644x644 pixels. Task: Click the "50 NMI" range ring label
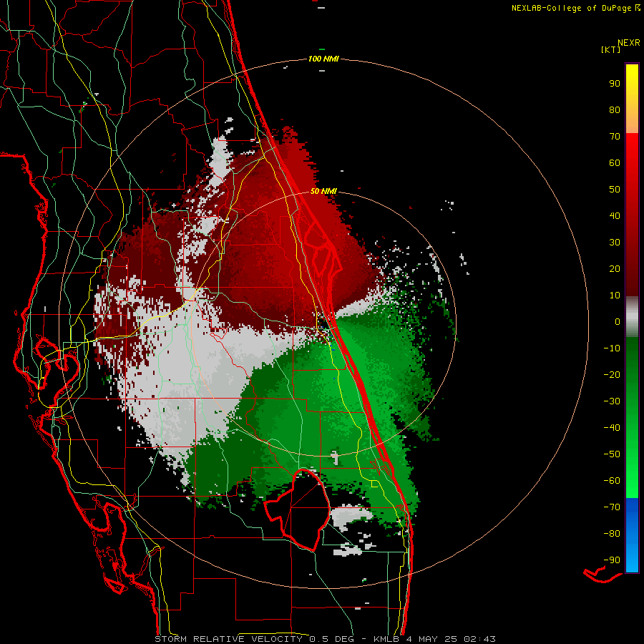[323, 191]
